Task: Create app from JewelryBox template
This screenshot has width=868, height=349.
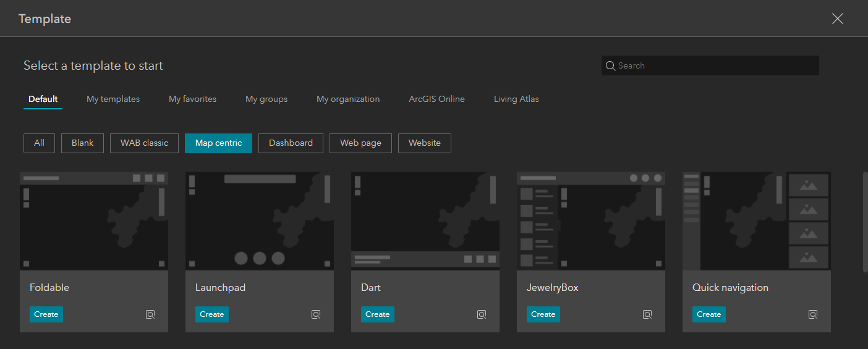Action: (543, 314)
